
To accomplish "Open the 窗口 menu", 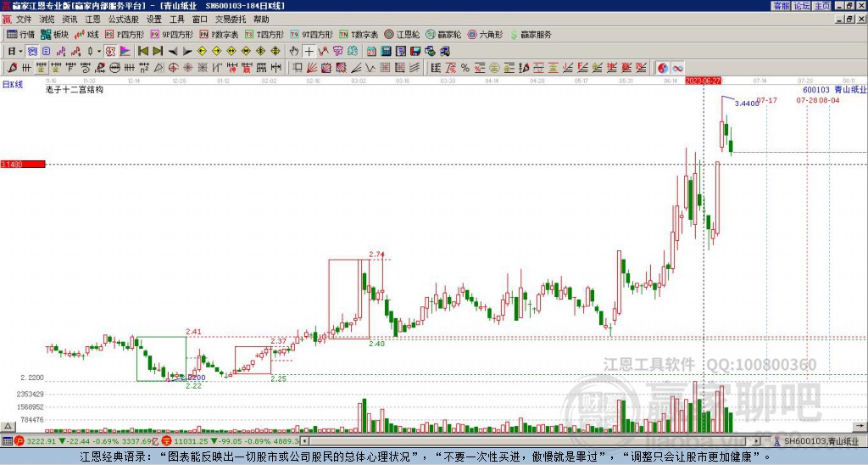I will [x=200, y=20].
